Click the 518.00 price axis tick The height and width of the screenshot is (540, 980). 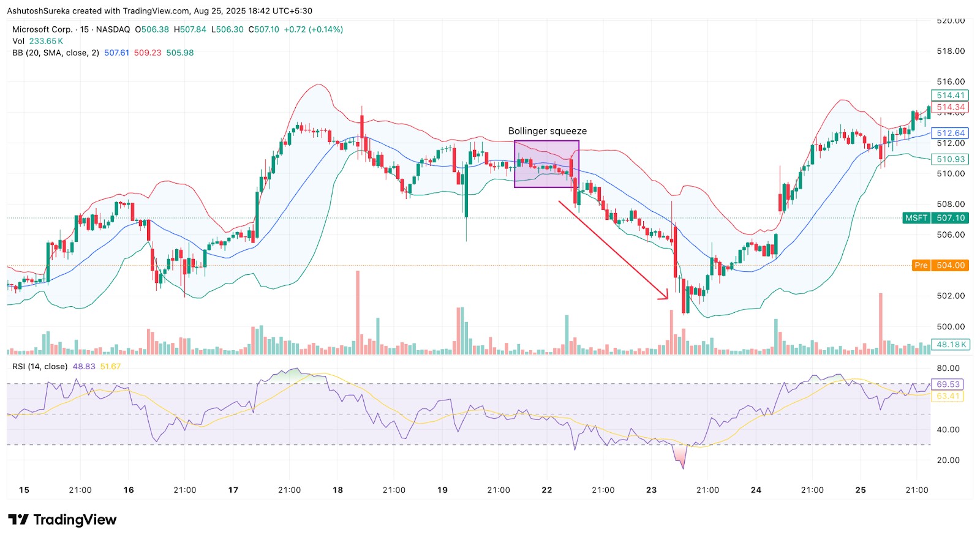(x=951, y=51)
